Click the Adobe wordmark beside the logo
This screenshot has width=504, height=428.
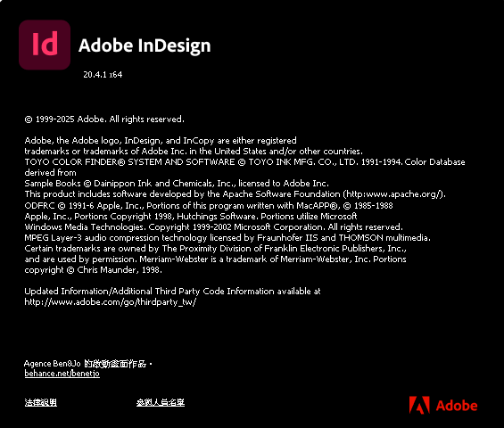point(457,406)
